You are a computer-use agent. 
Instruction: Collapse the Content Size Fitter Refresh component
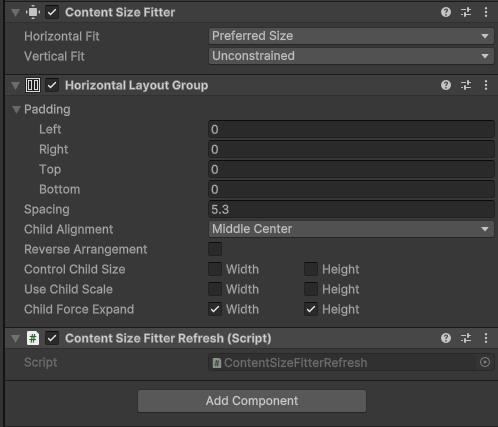coord(15,339)
